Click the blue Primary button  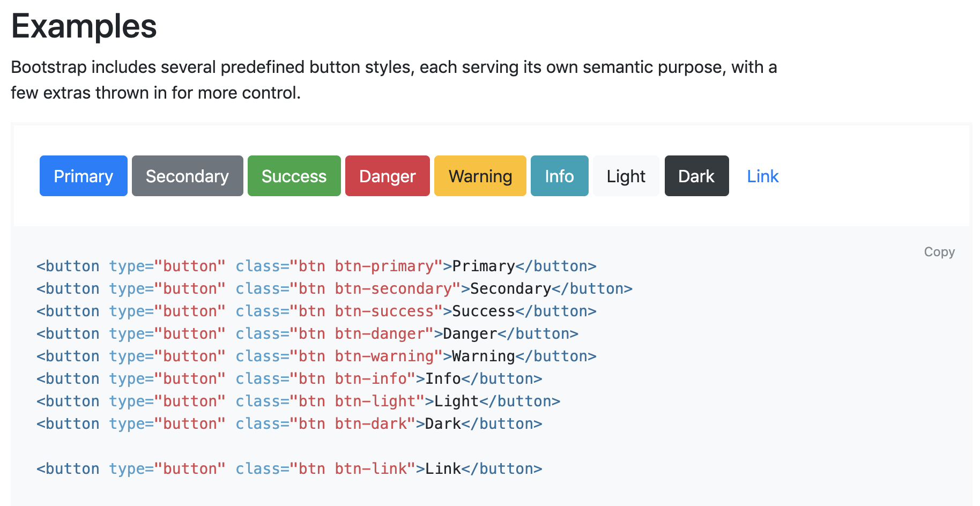(84, 176)
